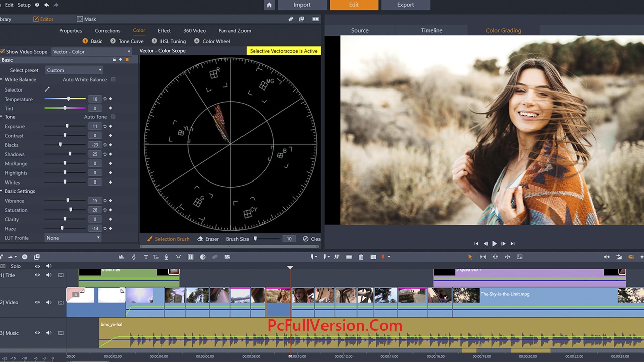Click the Export button
Screen dimensions: 644x362
tap(406, 5)
